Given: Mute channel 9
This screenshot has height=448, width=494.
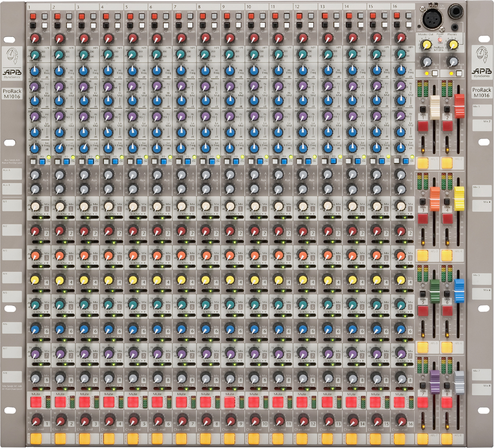Looking at the screenshot, I should coord(230,402).
